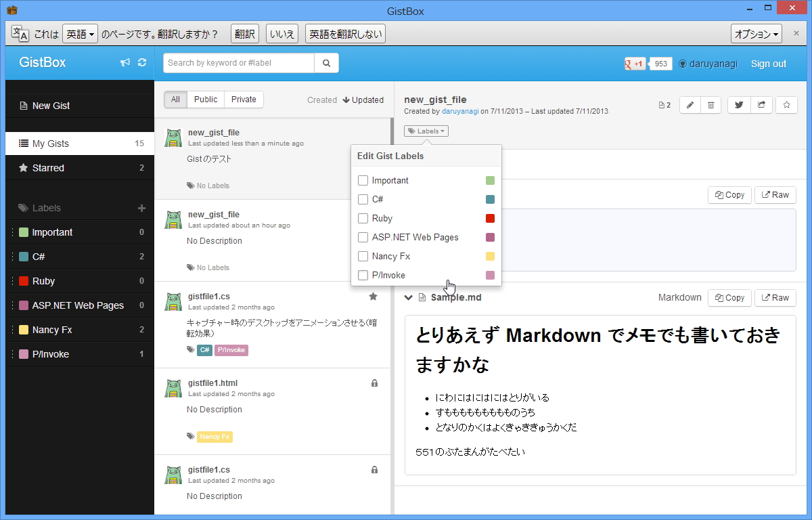Click the Nancy Fx yellow swatch in popup
812x520 pixels.
tap(491, 257)
